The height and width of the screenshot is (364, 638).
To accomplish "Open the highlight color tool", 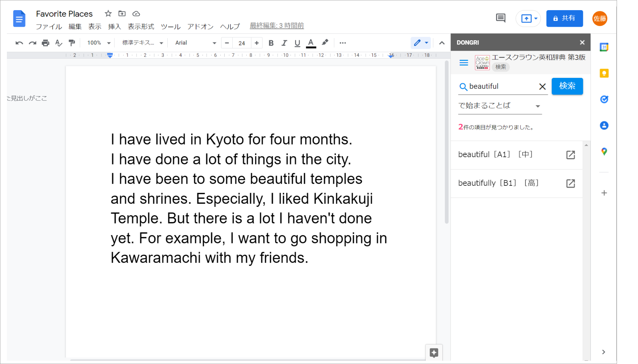I will (325, 43).
